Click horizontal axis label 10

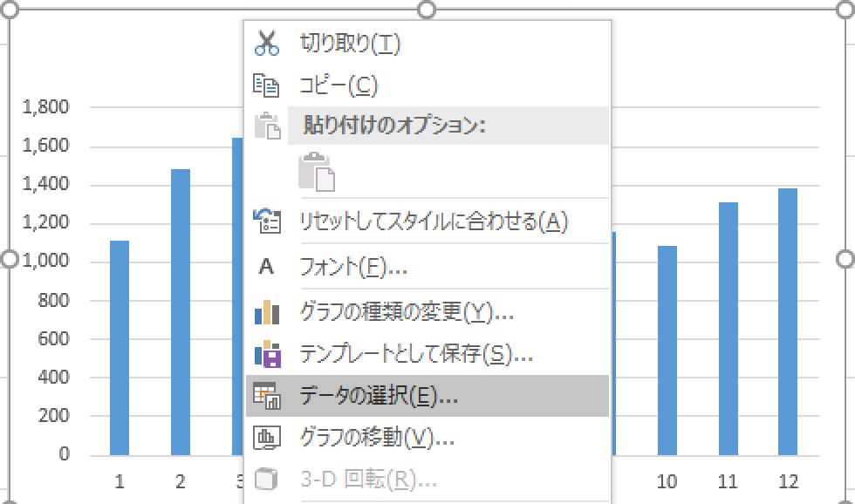pos(667,481)
